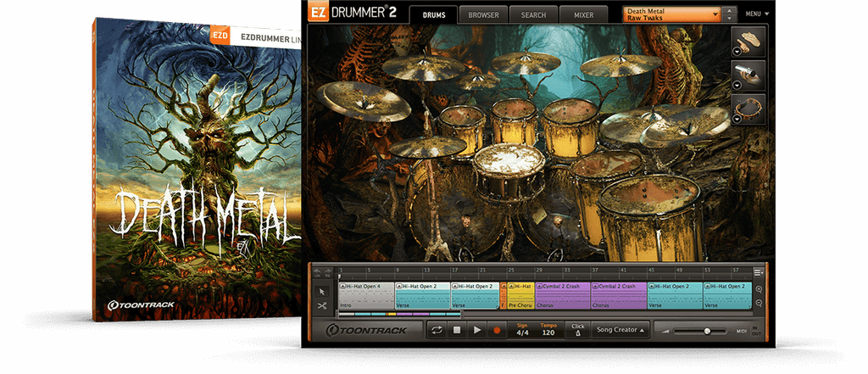Open the MENU dropdown

pos(757,14)
